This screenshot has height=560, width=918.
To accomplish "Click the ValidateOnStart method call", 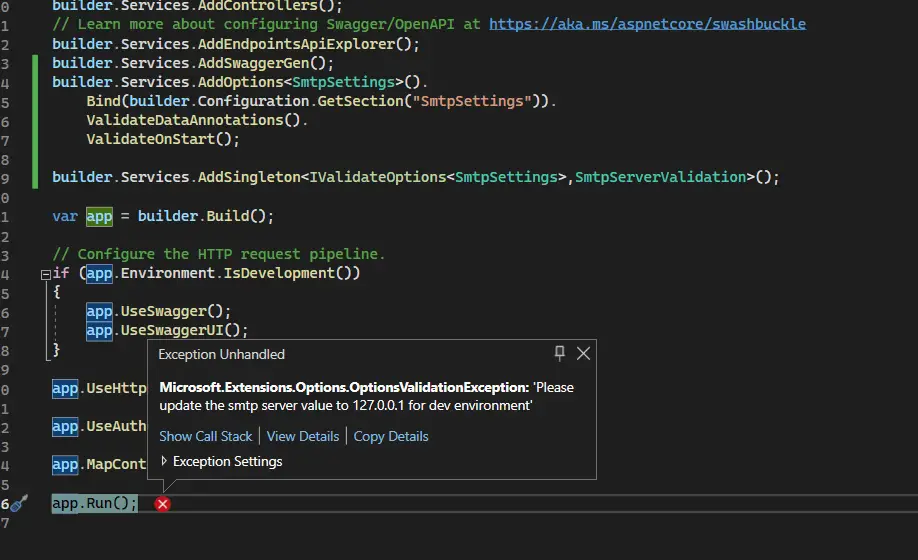I will 150,139.
